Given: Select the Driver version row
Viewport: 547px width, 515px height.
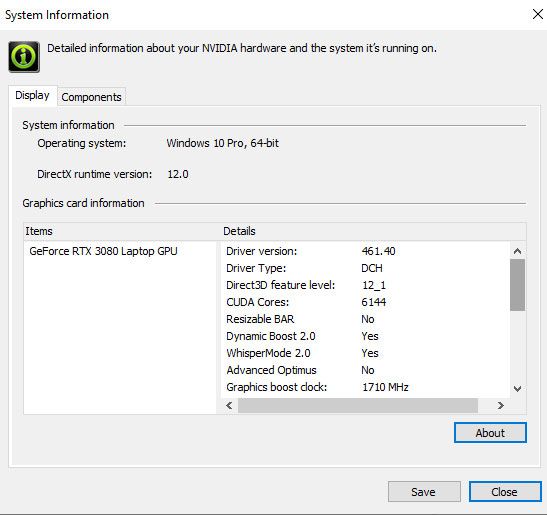Looking at the screenshot, I should [365, 251].
